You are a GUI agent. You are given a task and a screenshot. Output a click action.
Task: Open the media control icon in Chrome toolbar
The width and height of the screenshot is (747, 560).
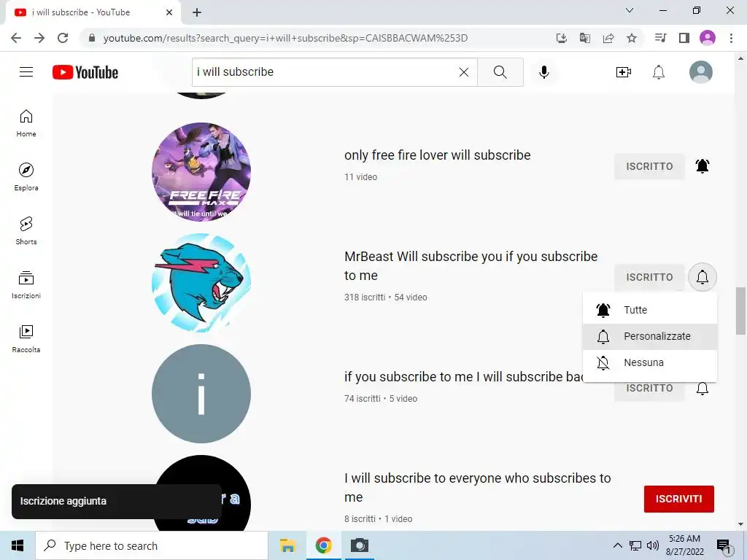pos(661,38)
